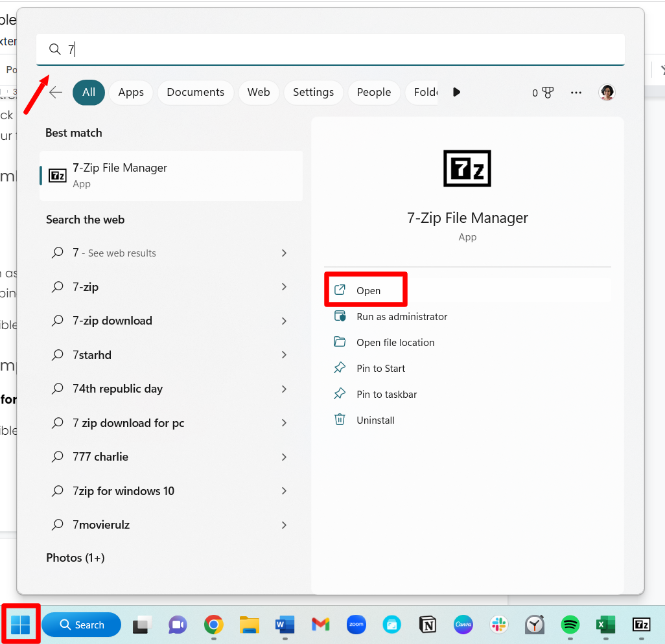
Task: Open Excel from the taskbar
Action: click(x=605, y=625)
